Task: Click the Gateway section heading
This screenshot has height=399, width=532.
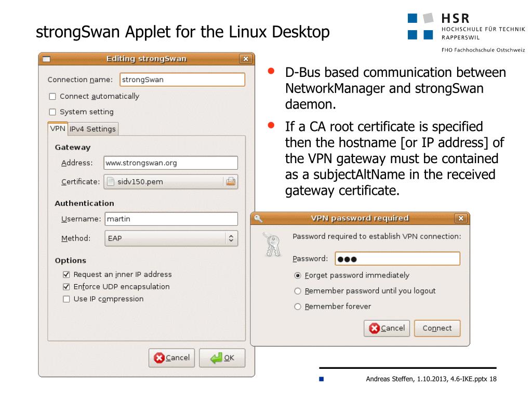Action: (x=73, y=147)
